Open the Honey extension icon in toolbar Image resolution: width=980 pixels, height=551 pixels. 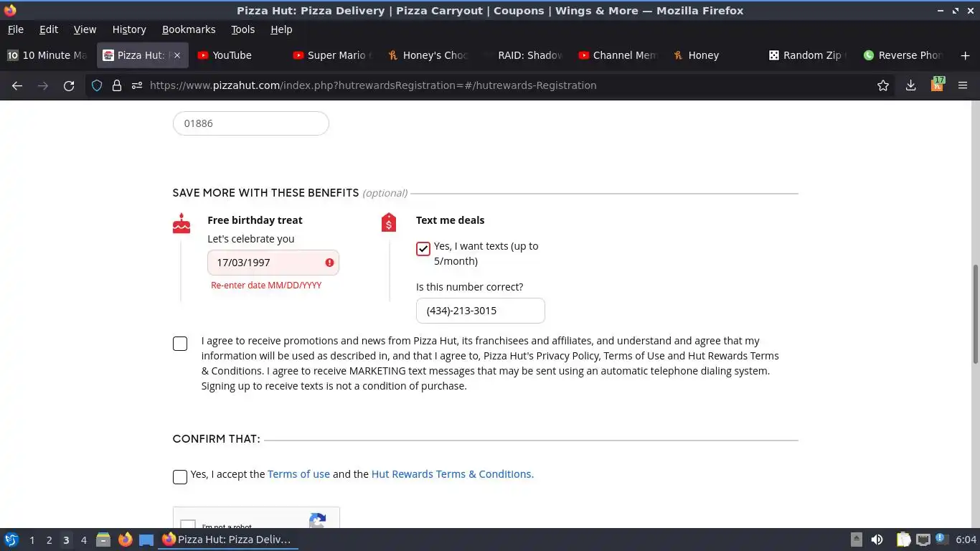[938, 84]
